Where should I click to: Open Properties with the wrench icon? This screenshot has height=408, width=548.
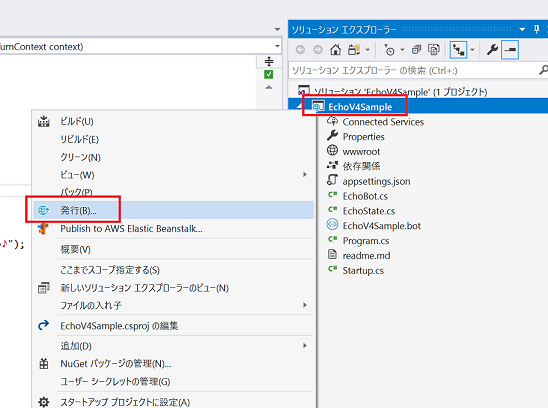point(492,50)
